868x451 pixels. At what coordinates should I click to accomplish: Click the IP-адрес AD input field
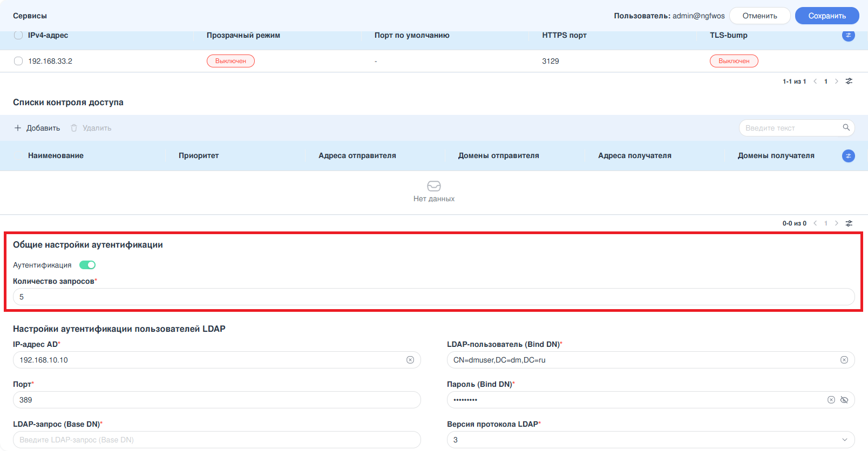tap(216, 360)
